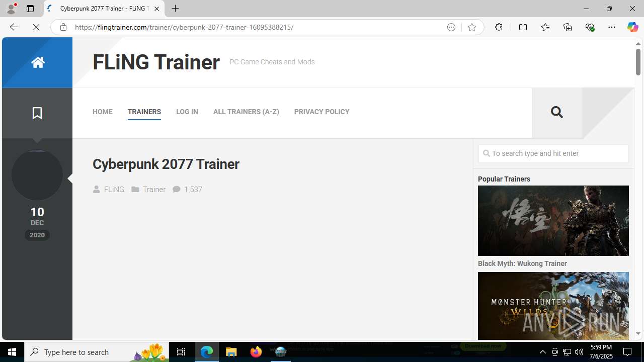Open Edge Settings and more menu
This screenshot has height=362, width=644.
click(x=611, y=27)
